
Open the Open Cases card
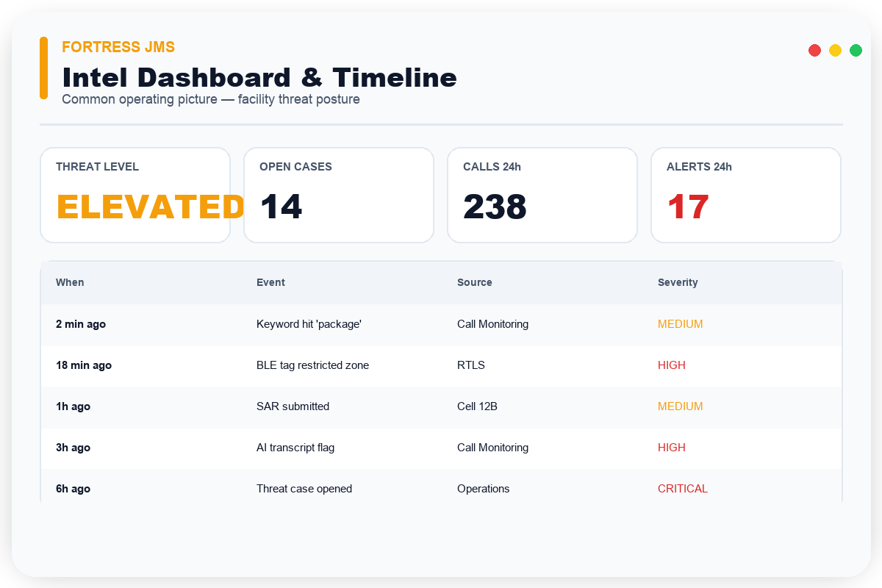click(x=339, y=195)
